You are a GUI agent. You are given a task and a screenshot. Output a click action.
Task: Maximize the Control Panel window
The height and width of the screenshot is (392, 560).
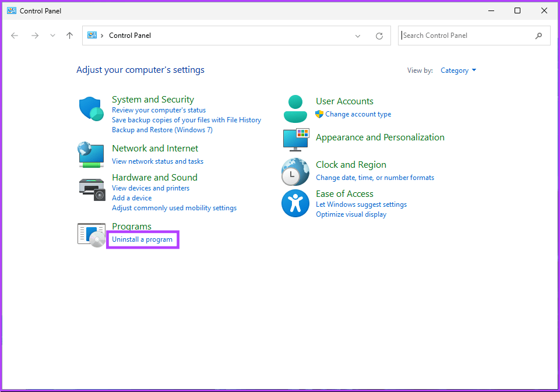click(517, 10)
